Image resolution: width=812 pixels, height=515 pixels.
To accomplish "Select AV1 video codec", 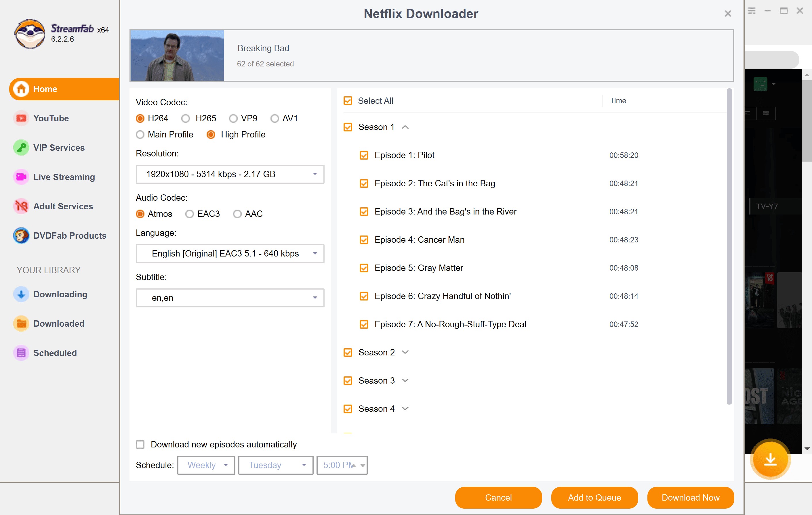I will pyautogui.click(x=275, y=119).
